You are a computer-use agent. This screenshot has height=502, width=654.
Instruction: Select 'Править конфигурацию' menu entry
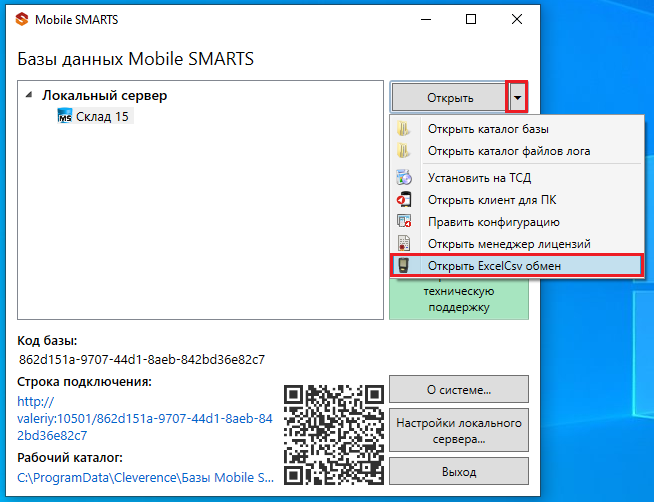click(516, 222)
